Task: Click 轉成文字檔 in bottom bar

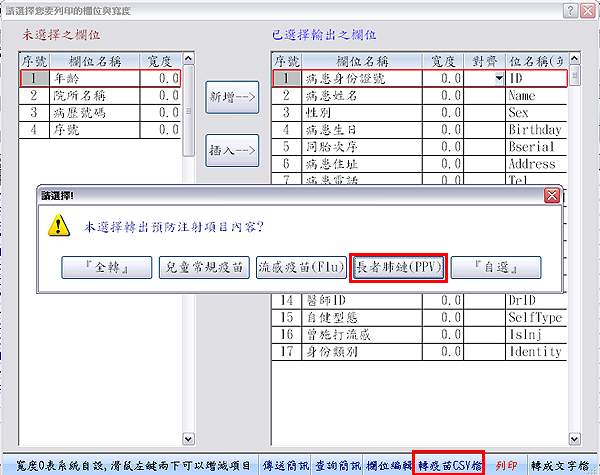Action: pos(561,465)
